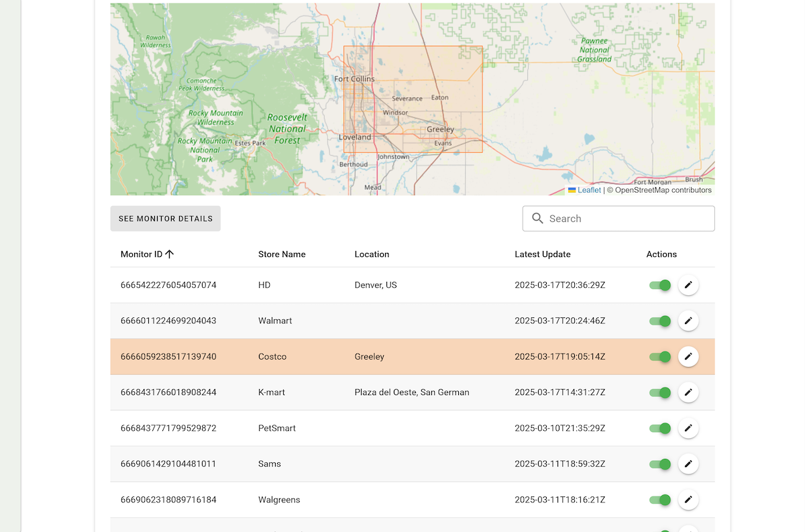
Task: Open the editor for K-mart monitor
Action: click(688, 392)
